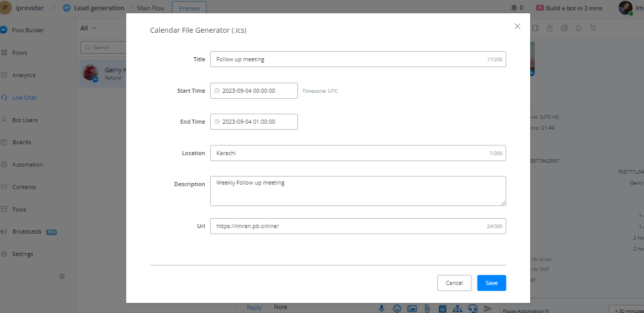Viewport: 644px width, 313px height.
Task: Go to Analytics in the sidebar
Action: point(23,75)
